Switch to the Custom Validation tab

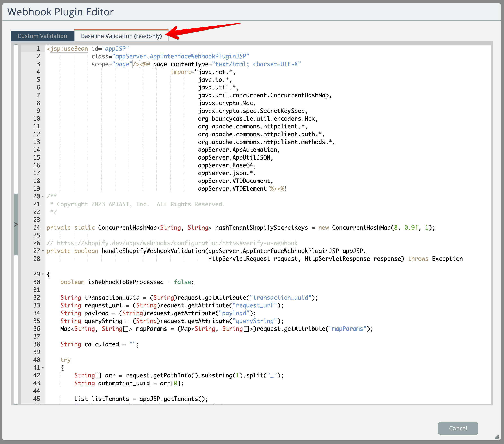(x=42, y=36)
